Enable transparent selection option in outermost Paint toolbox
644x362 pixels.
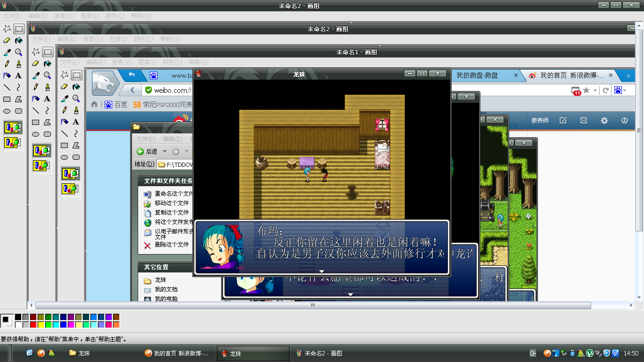(x=13, y=142)
